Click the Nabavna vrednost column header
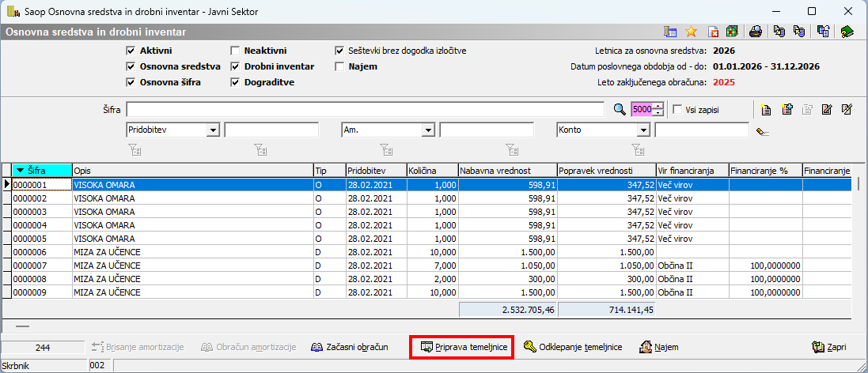Screen dimensions: 868x373 coord(508,170)
